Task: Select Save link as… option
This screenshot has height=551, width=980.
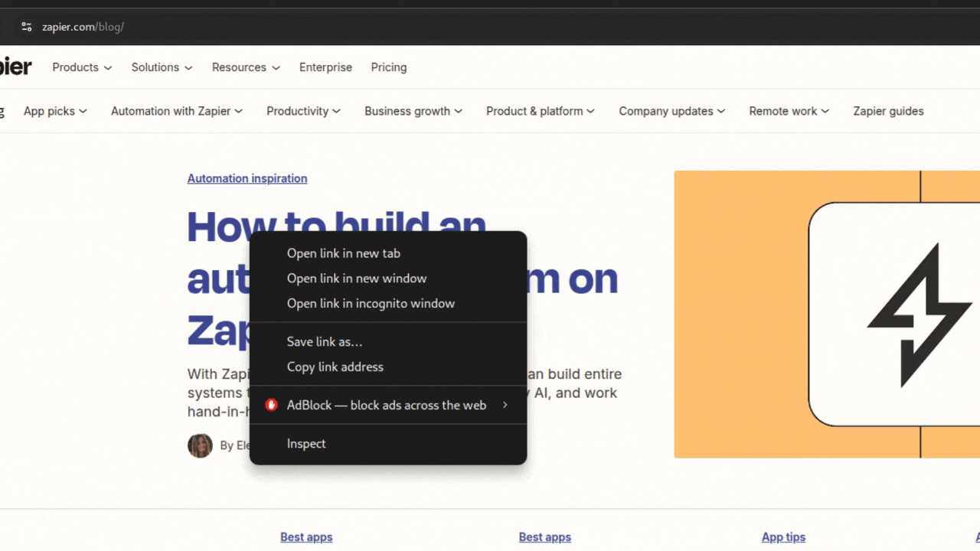Action: point(388,342)
